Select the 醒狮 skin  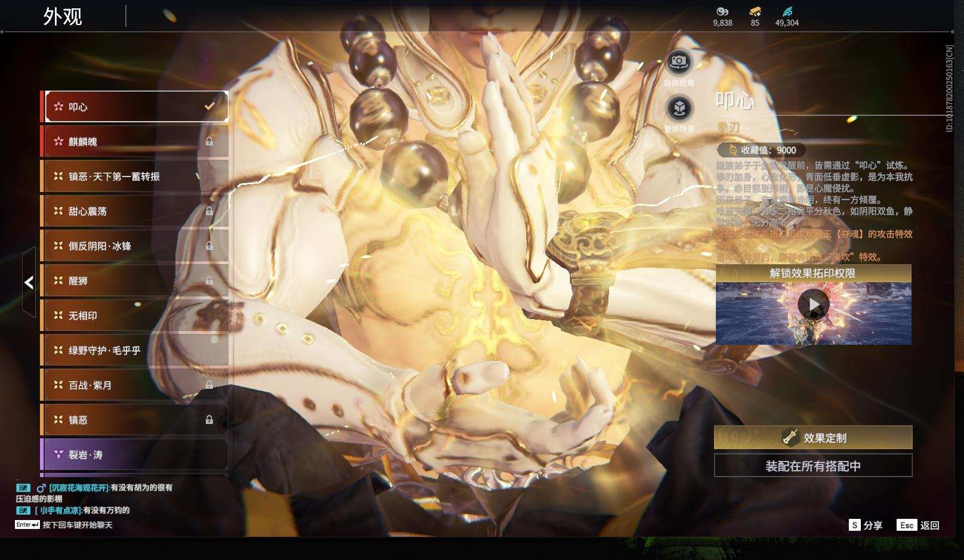coord(135,280)
